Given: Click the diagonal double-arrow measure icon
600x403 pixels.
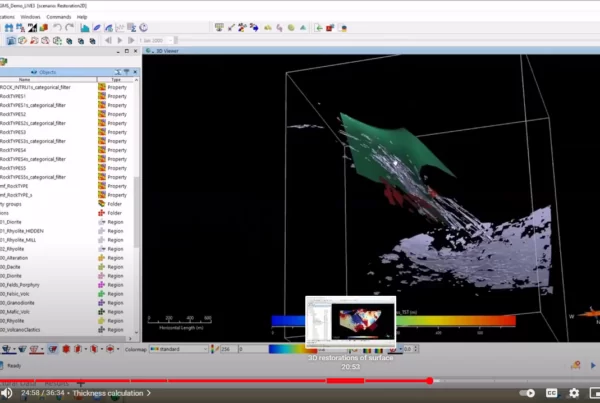Looking at the screenshot, I should [231, 28].
